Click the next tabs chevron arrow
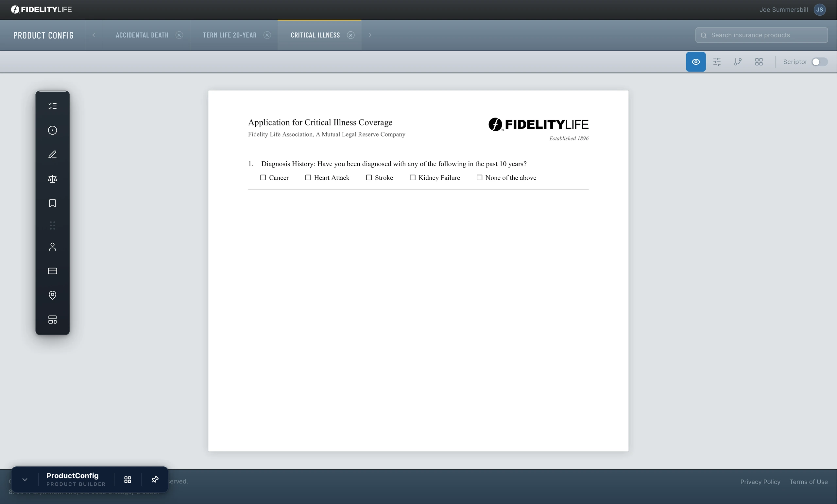The image size is (837, 504). (370, 35)
